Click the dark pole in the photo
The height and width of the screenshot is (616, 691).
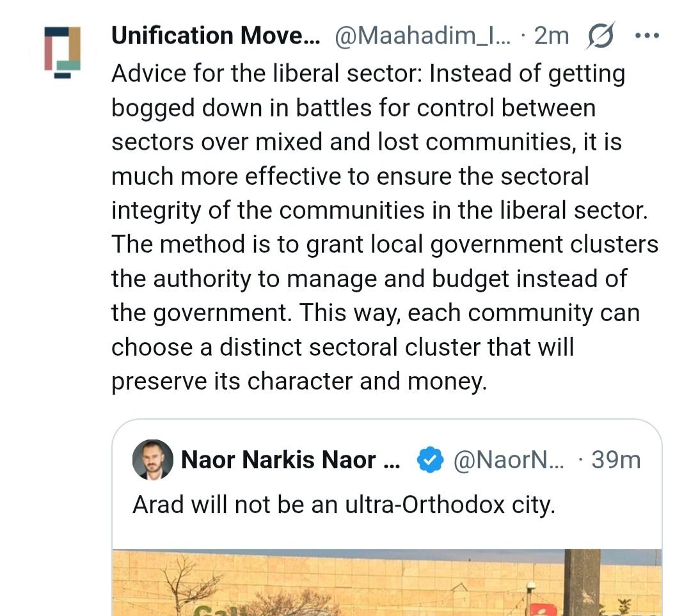point(582,582)
